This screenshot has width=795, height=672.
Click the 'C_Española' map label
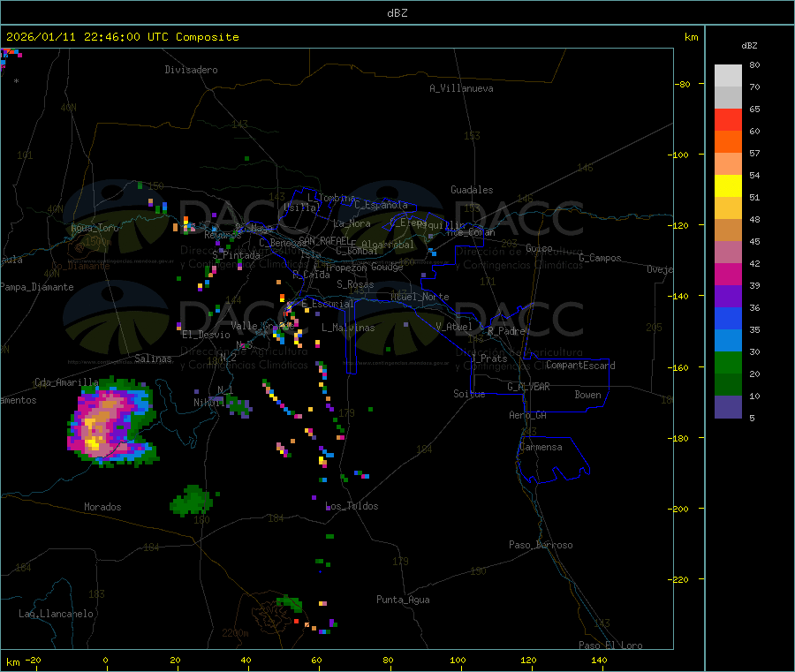381,205
